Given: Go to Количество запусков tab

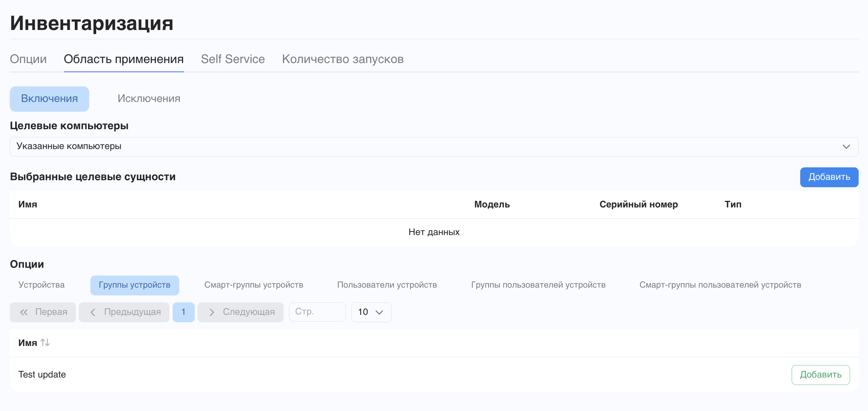Looking at the screenshot, I should point(343,59).
